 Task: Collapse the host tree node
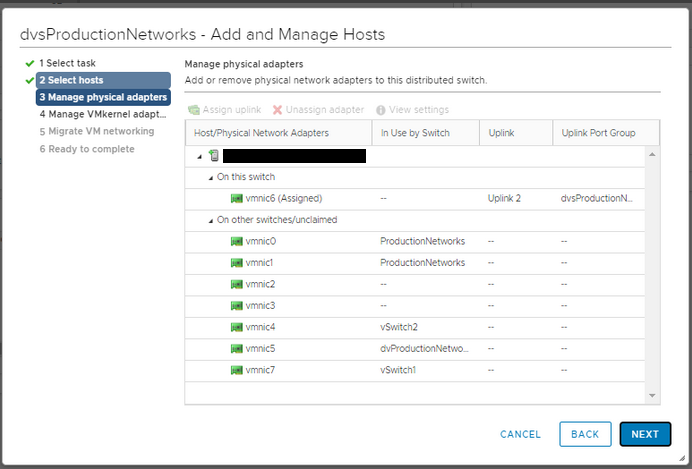(x=199, y=157)
